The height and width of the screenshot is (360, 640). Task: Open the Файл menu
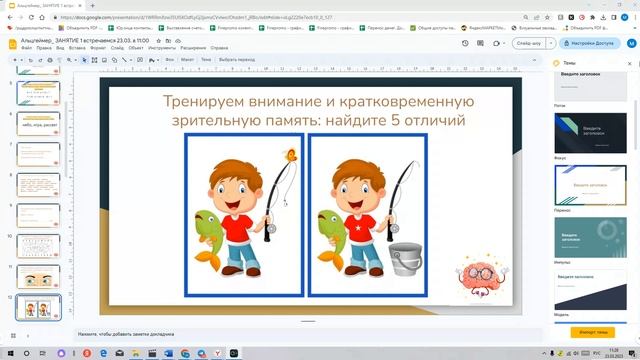click(27, 48)
